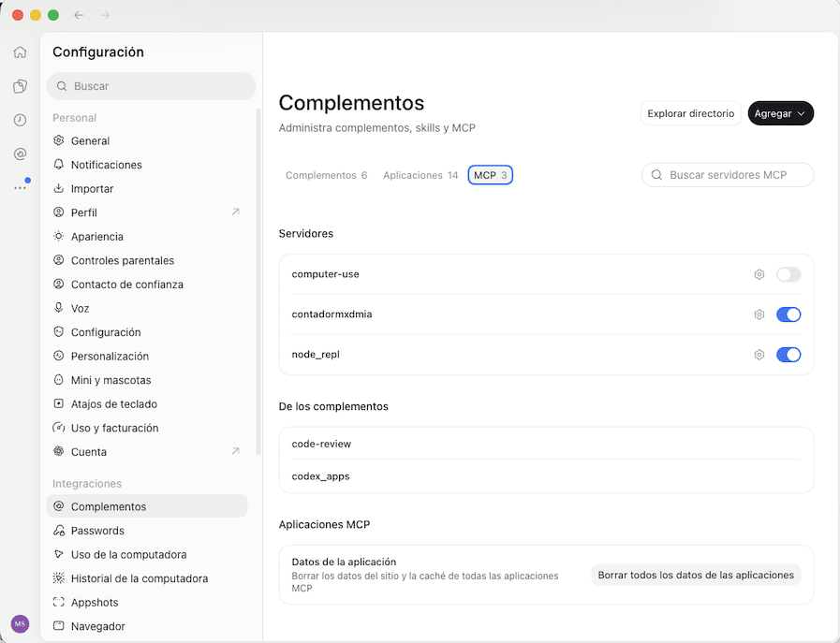Click the contadormxdmia server name
The height and width of the screenshot is (643, 840).
[332, 314]
